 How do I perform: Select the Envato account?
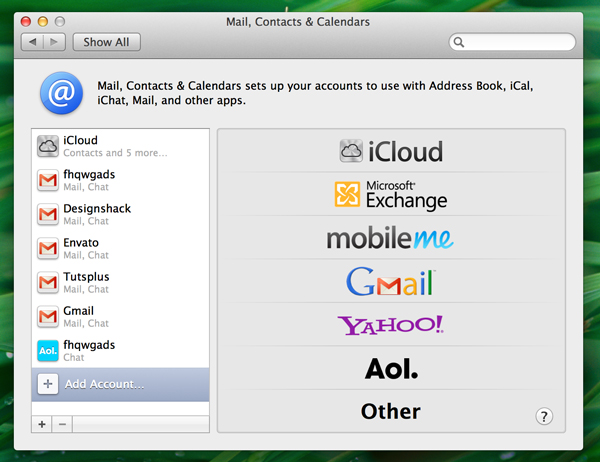coord(121,248)
